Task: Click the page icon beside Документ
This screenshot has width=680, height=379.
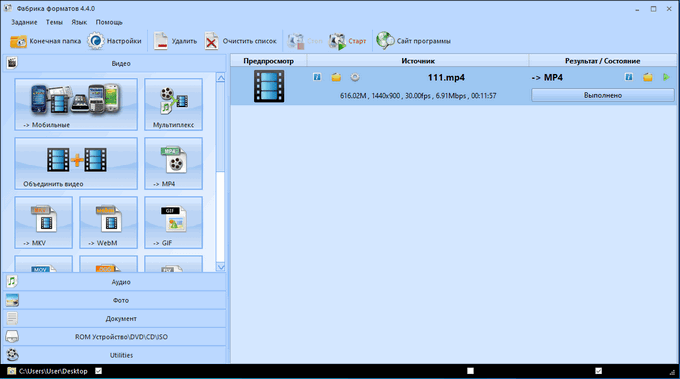Action: tap(12, 318)
